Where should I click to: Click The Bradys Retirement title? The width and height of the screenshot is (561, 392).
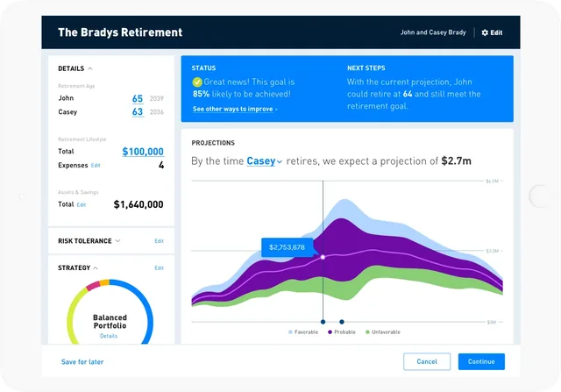(120, 32)
